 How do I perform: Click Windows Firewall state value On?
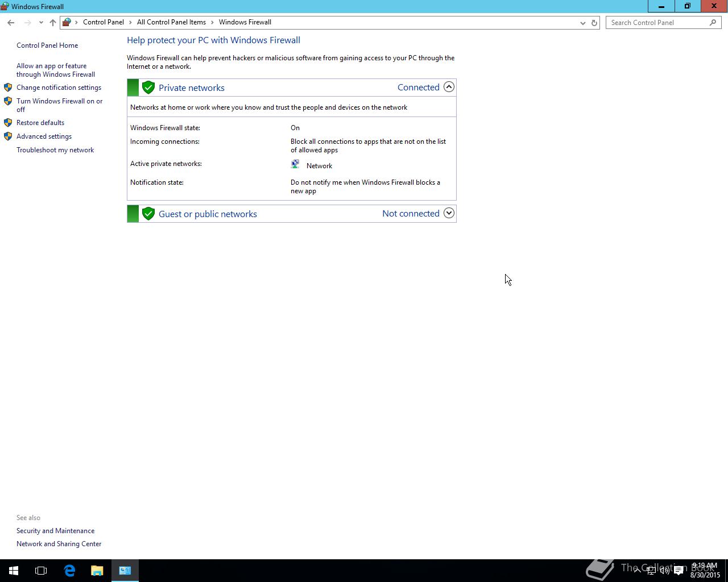pos(295,128)
